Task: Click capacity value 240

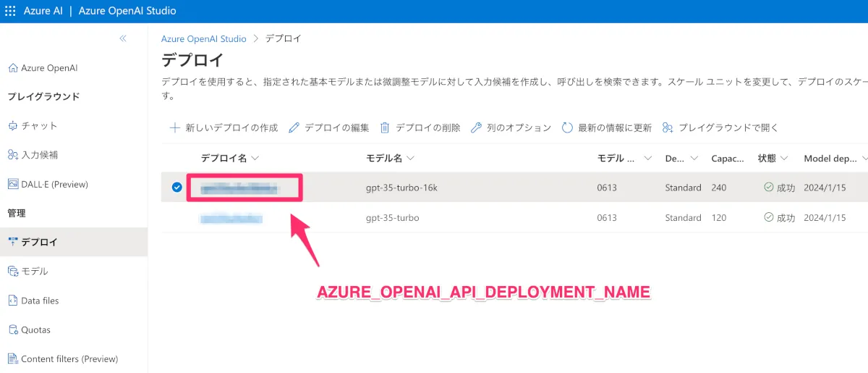Action: (x=719, y=188)
